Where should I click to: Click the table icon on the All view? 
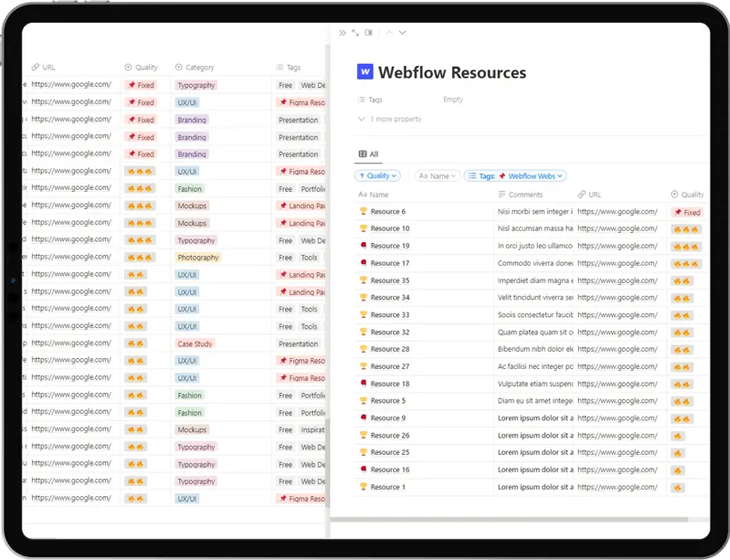click(x=363, y=154)
